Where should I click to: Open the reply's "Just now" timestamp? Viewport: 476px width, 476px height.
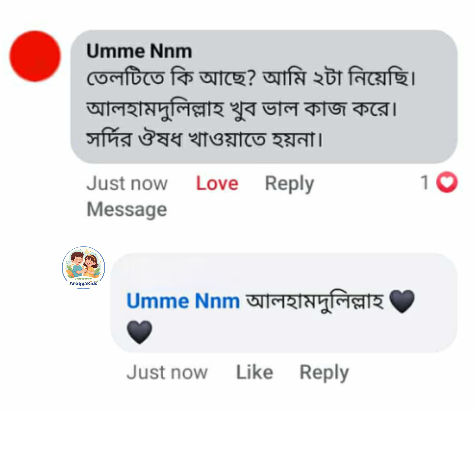tap(167, 372)
